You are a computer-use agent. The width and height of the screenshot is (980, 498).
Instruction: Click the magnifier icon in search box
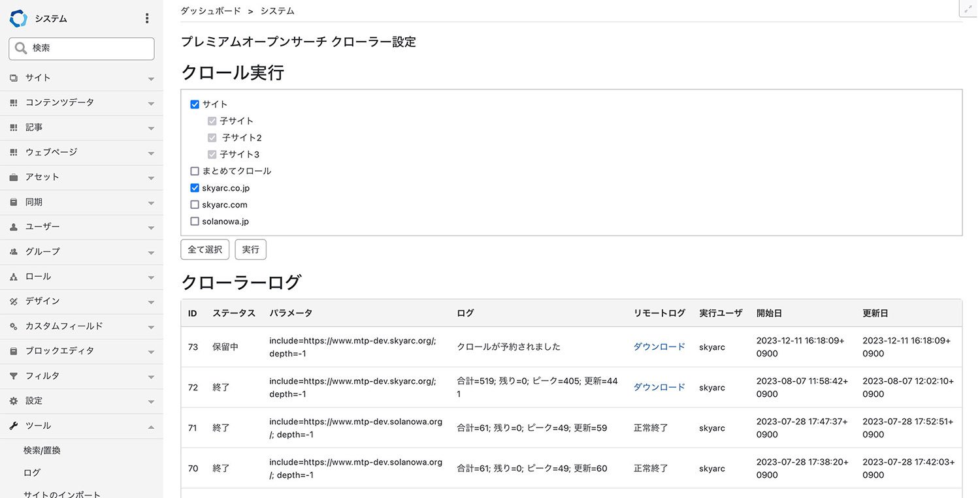(x=21, y=48)
